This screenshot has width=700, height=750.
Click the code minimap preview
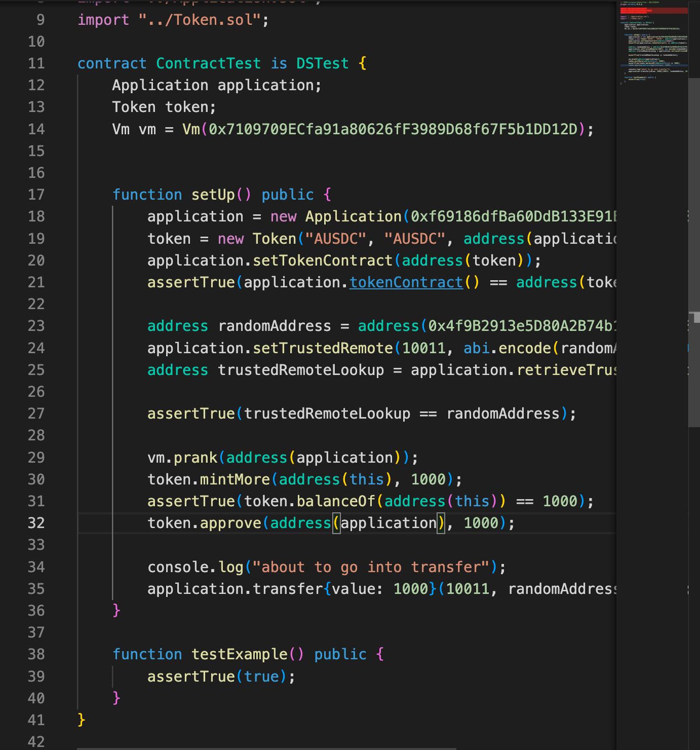click(654, 43)
